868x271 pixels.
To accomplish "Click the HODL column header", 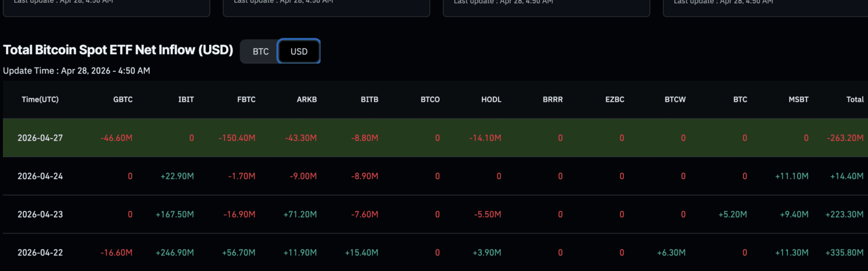I will click(491, 99).
